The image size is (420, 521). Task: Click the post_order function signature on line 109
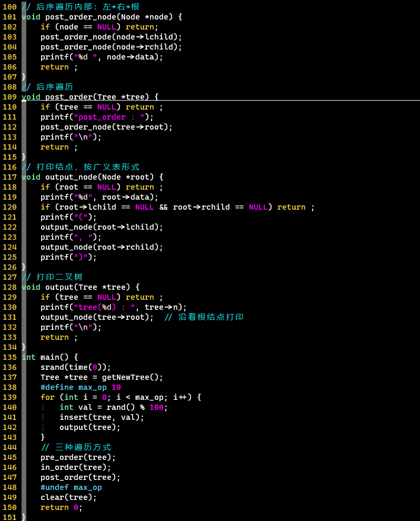click(90, 97)
